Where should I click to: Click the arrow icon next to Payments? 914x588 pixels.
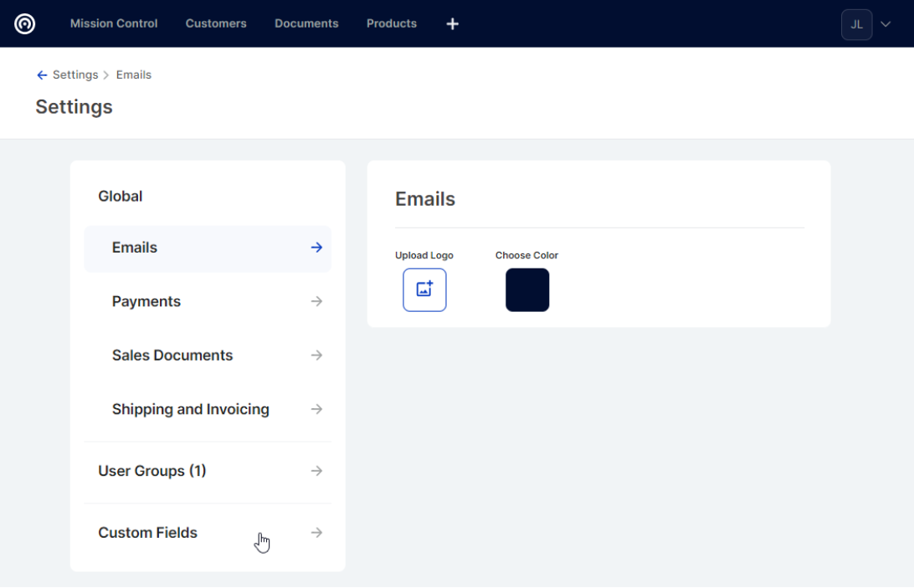pyautogui.click(x=316, y=302)
